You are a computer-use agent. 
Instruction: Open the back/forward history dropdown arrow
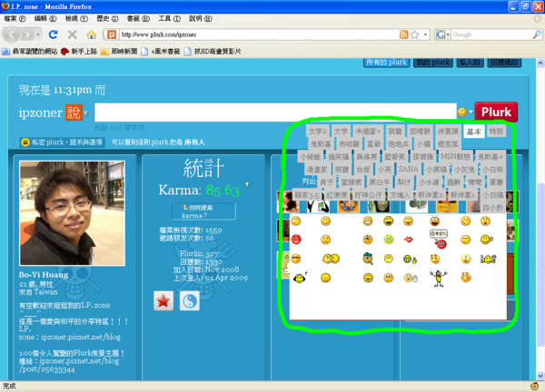(x=38, y=34)
